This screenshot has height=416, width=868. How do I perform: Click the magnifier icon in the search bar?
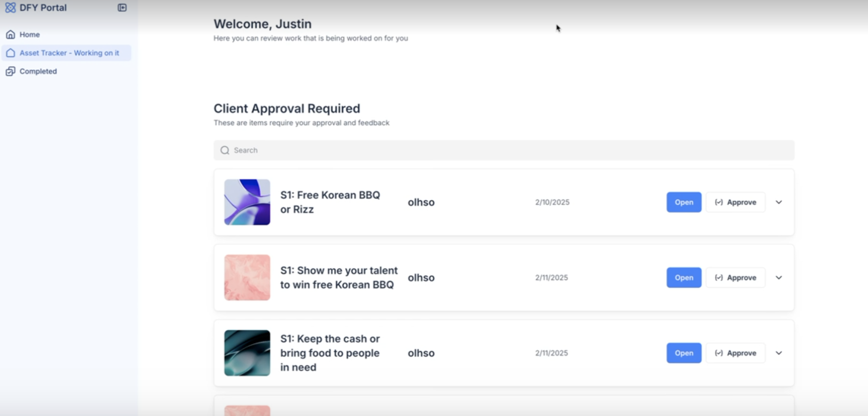pyautogui.click(x=225, y=150)
